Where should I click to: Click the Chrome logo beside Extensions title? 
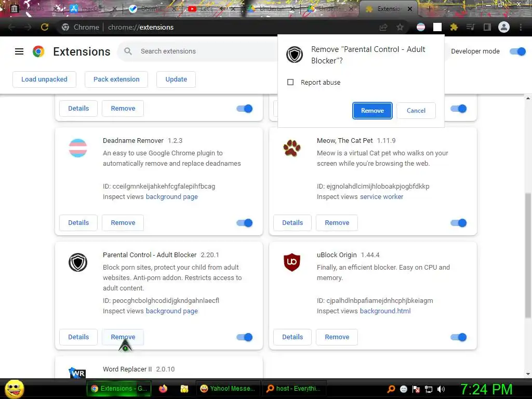[x=38, y=51]
